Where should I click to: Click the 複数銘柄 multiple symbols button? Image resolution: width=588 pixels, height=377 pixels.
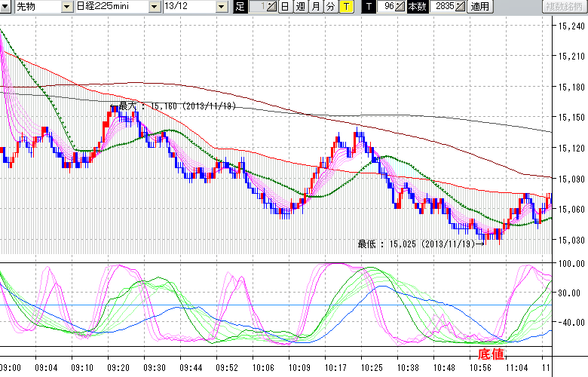coord(563,7)
